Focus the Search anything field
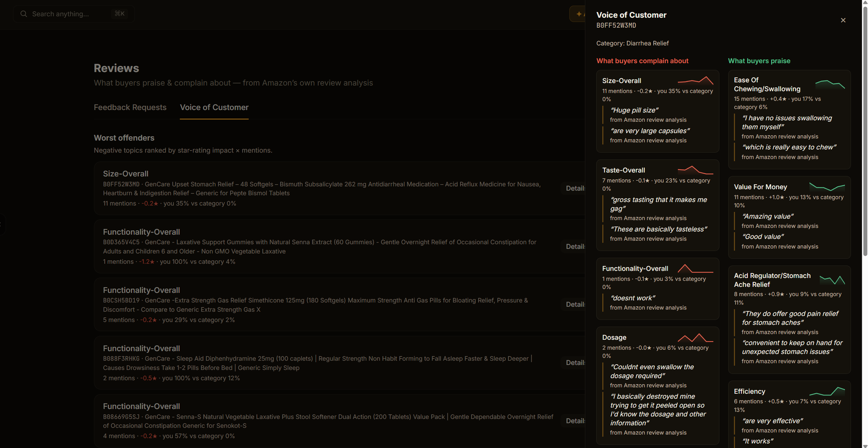This screenshot has height=448, width=868. [74, 14]
